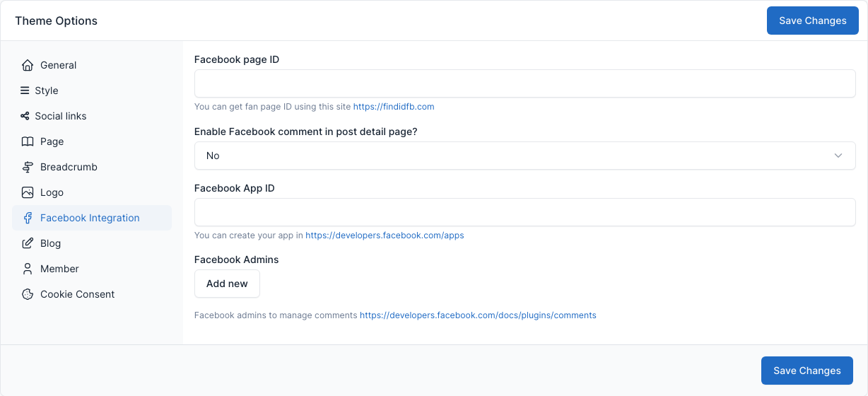
Task: Open the developers.facebook.com/apps link
Action: 385,235
